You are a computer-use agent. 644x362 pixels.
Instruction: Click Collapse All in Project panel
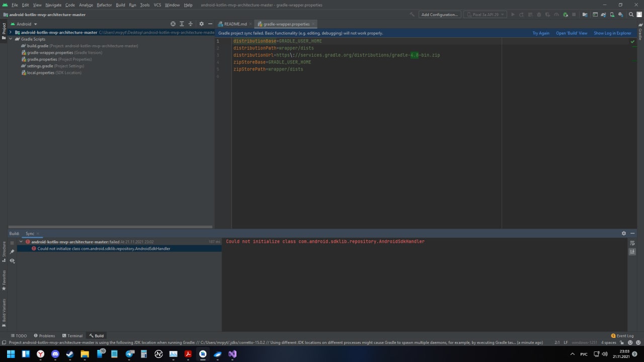coord(191,24)
